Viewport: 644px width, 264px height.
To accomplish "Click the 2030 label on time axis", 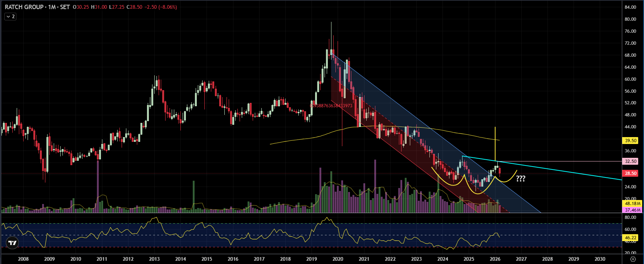I will pos(600,259).
